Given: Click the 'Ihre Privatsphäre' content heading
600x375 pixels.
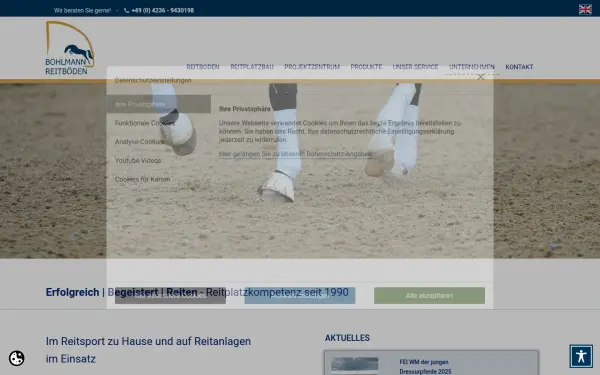Looking at the screenshot, I should point(245,109).
